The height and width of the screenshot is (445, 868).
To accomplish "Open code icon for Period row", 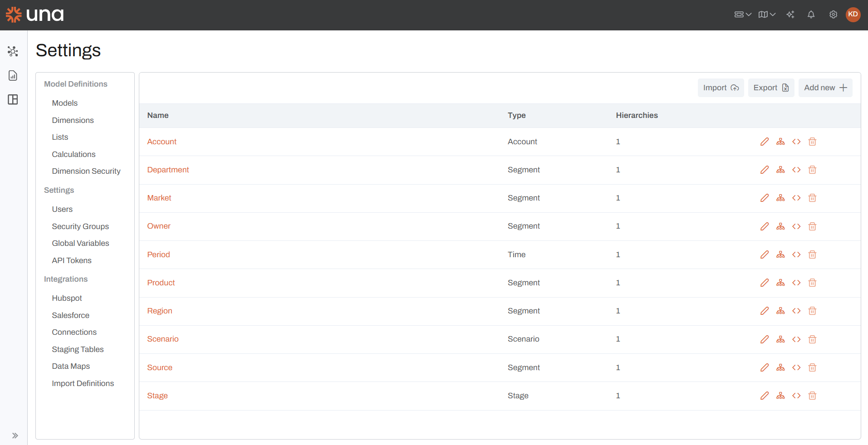I will tap(796, 254).
